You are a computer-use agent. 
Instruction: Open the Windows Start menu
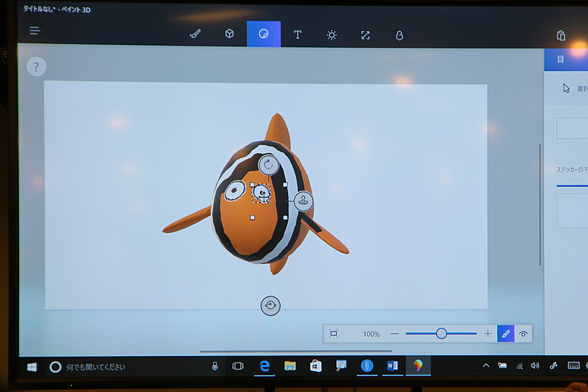coord(32,367)
